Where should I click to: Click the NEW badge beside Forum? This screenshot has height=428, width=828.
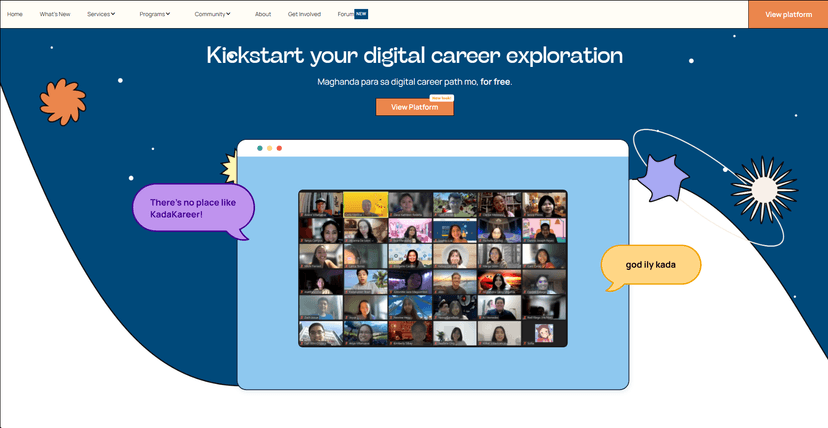[x=361, y=14]
